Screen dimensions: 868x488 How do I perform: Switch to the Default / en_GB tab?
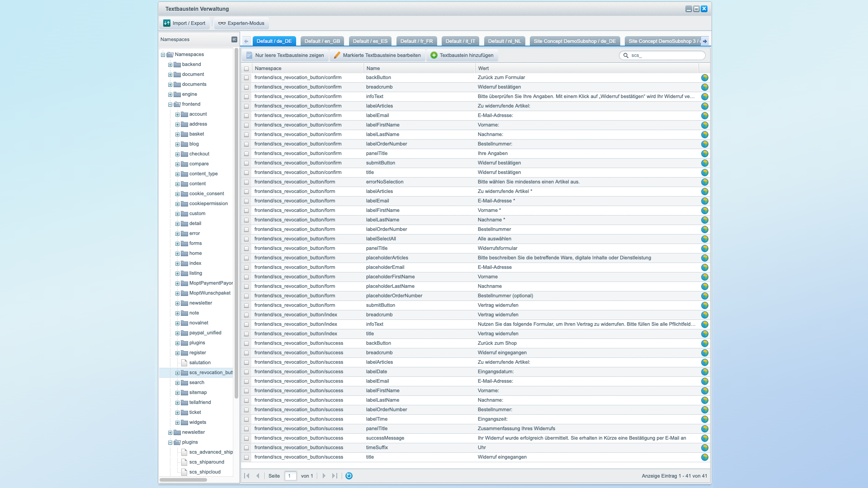click(322, 41)
